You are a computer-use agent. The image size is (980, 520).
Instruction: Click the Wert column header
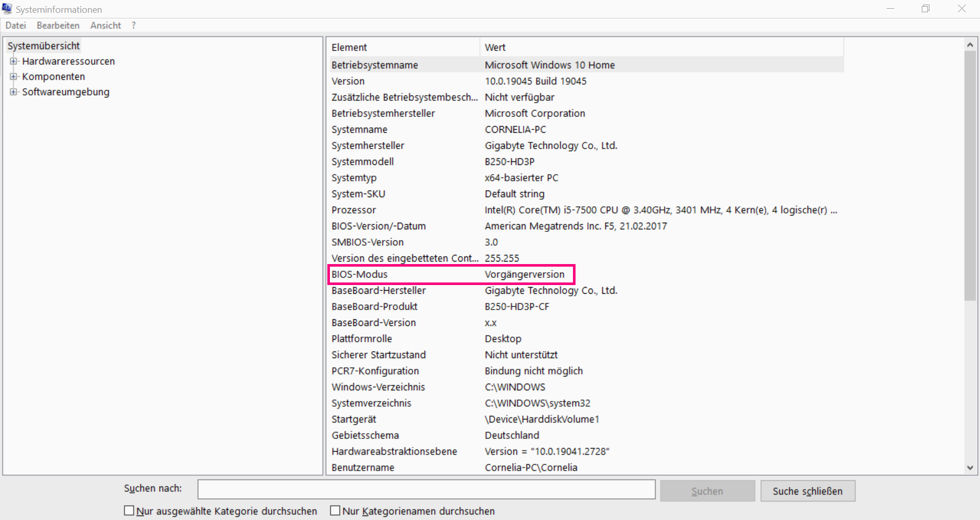(x=662, y=48)
